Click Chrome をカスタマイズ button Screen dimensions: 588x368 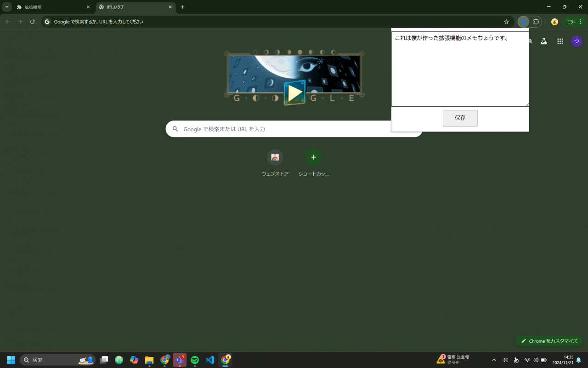(x=549, y=341)
